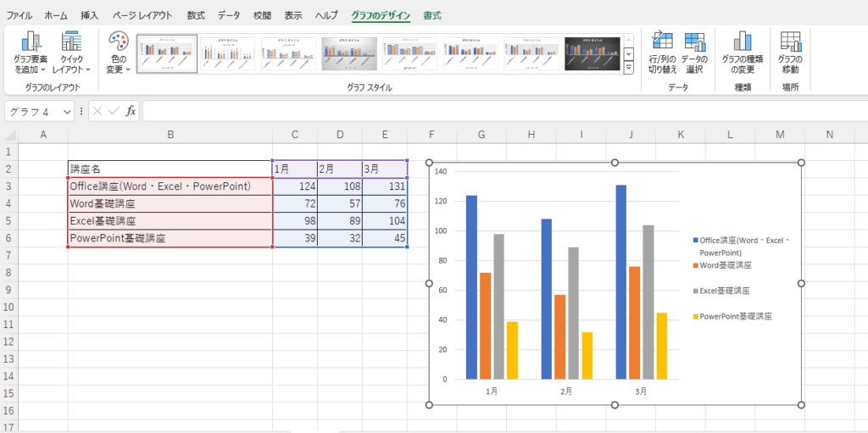This screenshot has height=433, width=868.
Task: Open the 色の変更 palette
Action: [x=118, y=53]
